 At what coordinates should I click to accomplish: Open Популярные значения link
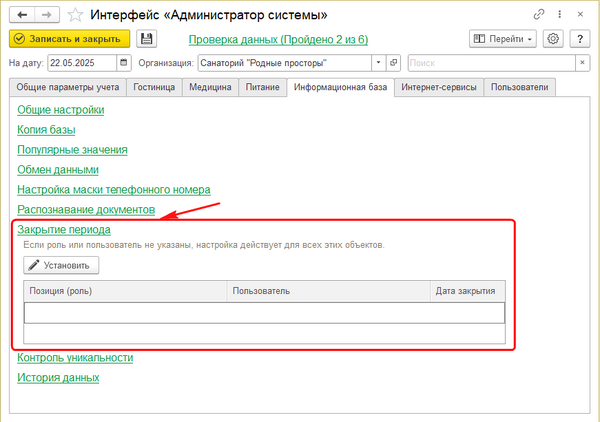(x=72, y=150)
